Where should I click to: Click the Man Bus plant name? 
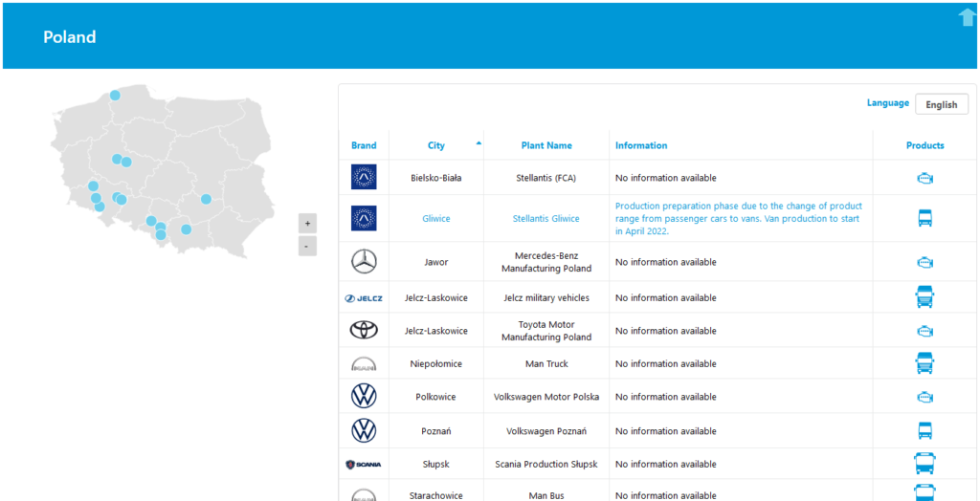click(546, 495)
